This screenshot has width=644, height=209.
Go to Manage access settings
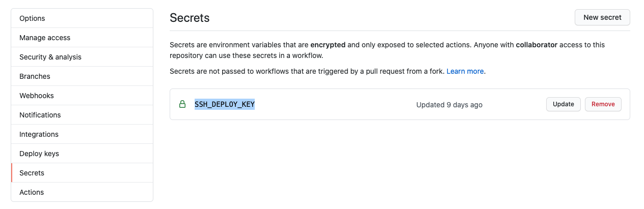point(45,38)
